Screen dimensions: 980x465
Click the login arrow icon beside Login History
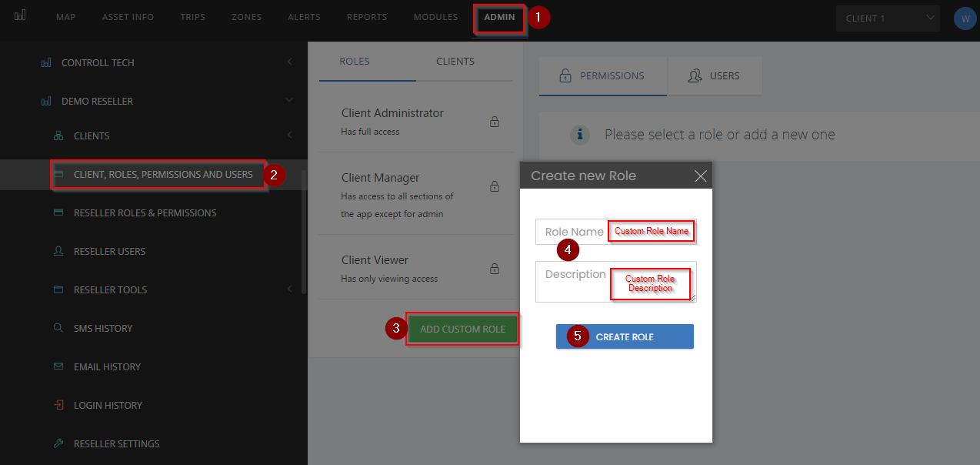coord(58,405)
